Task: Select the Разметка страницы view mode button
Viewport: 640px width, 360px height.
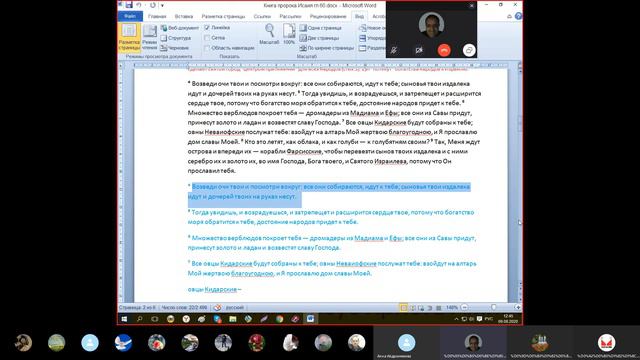Action: click(129, 37)
